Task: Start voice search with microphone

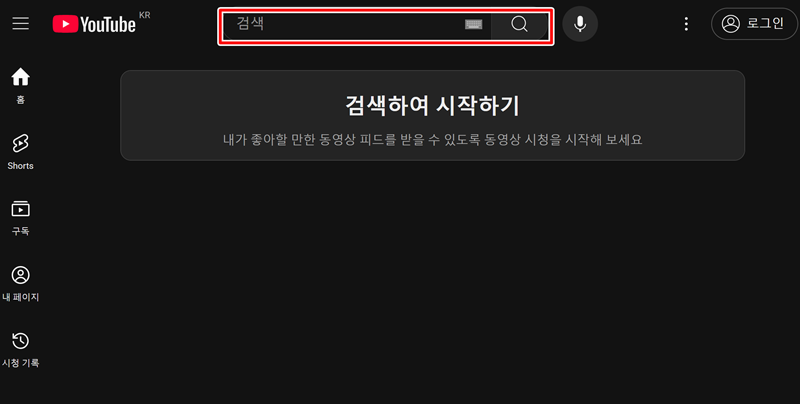Action: (x=580, y=24)
